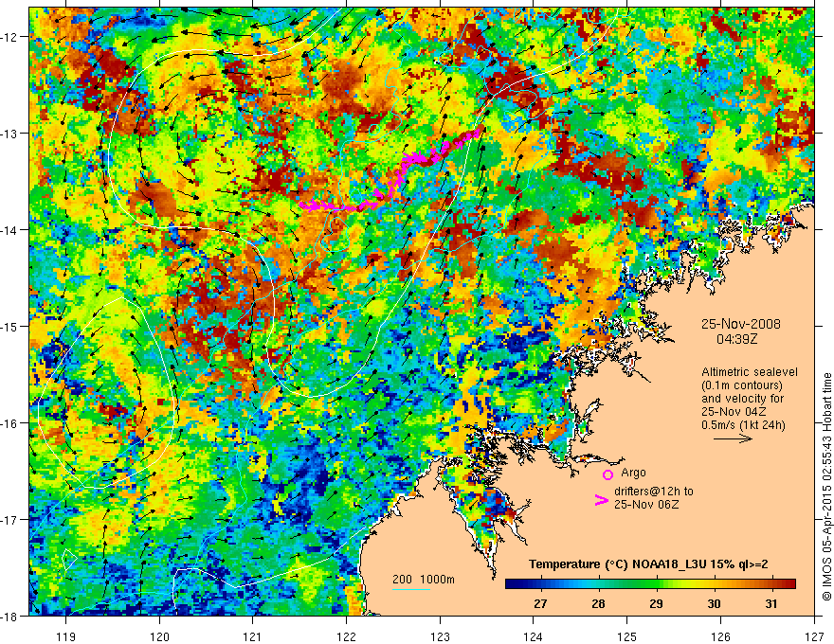This screenshot has width=834, height=644.
Task: Click the latitude axis label -12
Action: click(x=9, y=37)
